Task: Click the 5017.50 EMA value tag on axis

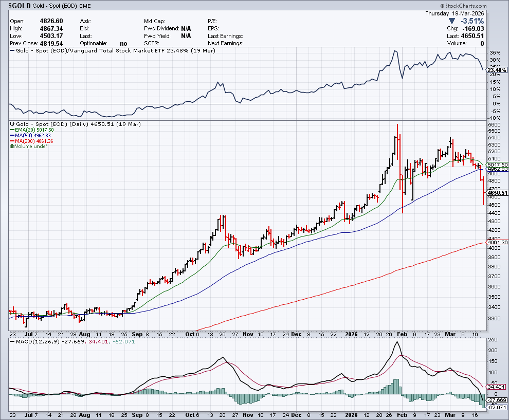Action: [x=498, y=165]
